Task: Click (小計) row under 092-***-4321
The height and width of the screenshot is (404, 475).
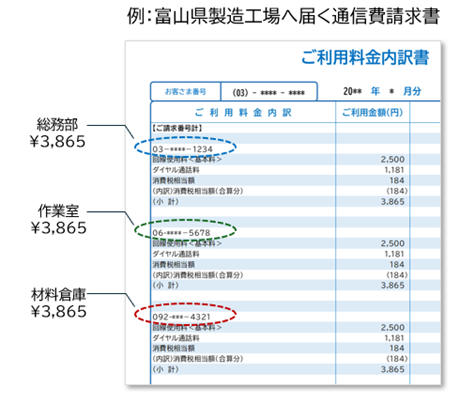Action: pyautogui.click(x=166, y=369)
